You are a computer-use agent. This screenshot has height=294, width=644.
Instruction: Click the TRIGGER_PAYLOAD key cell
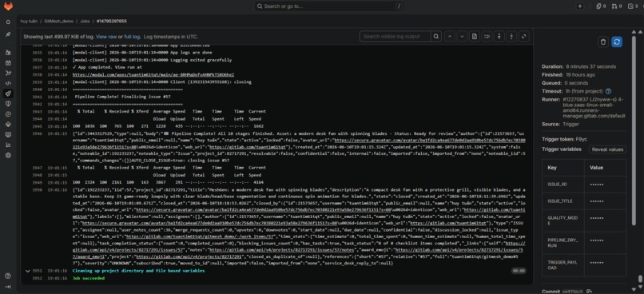563,265
